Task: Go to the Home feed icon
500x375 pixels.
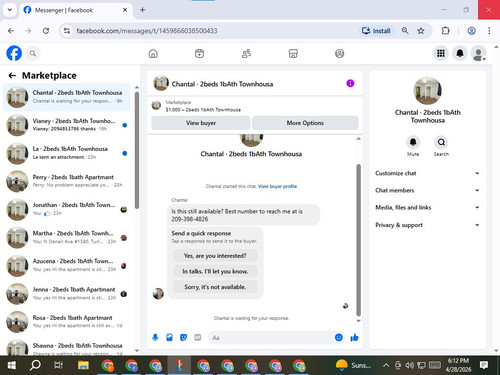Action: click(x=153, y=53)
